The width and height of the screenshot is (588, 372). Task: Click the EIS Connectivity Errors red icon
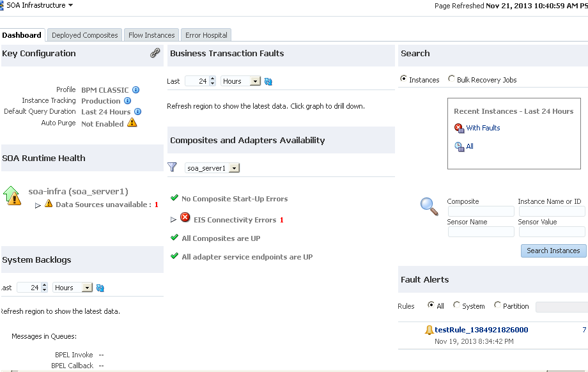click(x=185, y=218)
